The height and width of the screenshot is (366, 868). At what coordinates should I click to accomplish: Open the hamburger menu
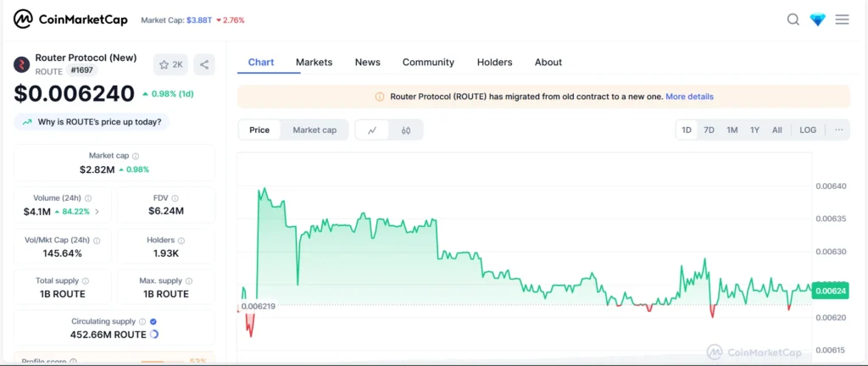click(x=842, y=19)
